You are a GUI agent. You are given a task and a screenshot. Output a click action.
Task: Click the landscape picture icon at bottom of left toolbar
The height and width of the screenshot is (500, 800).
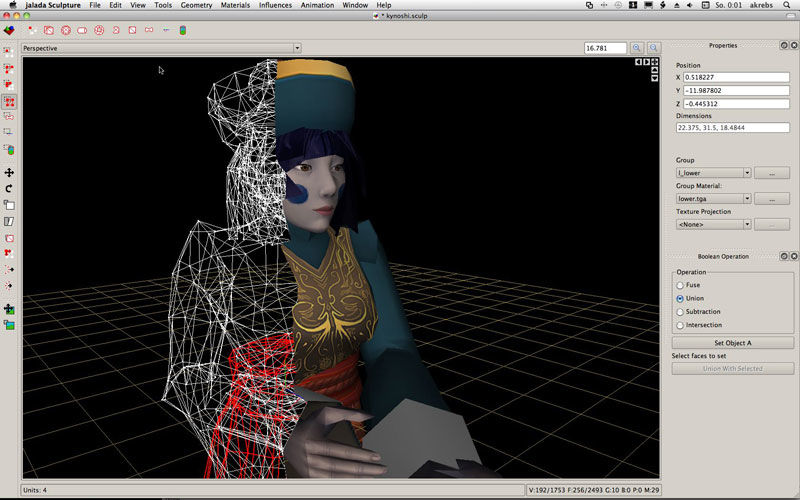coord(9,325)
